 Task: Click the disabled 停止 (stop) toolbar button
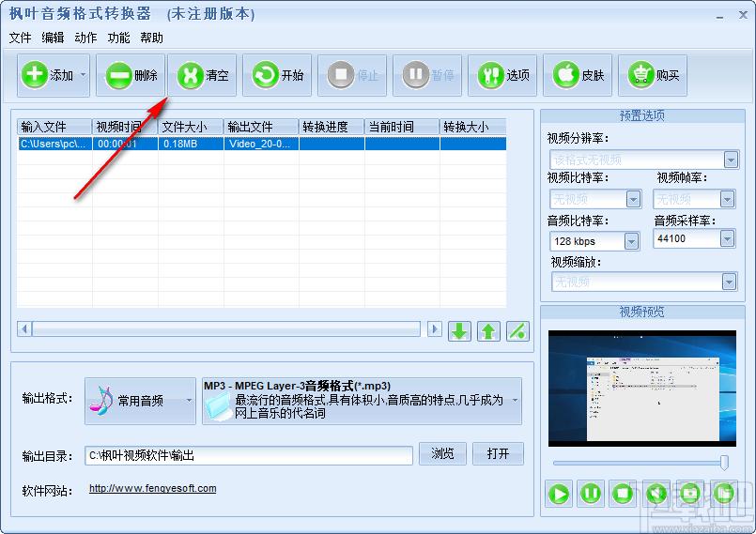[352, 75]
